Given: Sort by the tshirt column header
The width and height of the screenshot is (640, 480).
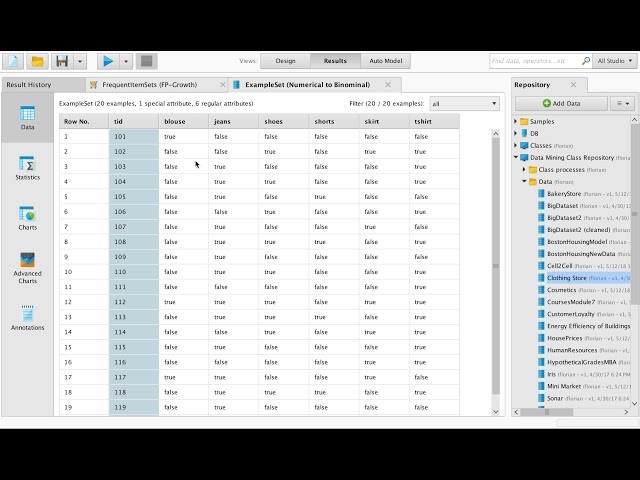Looking at the screenshot, I should [434, 121].
